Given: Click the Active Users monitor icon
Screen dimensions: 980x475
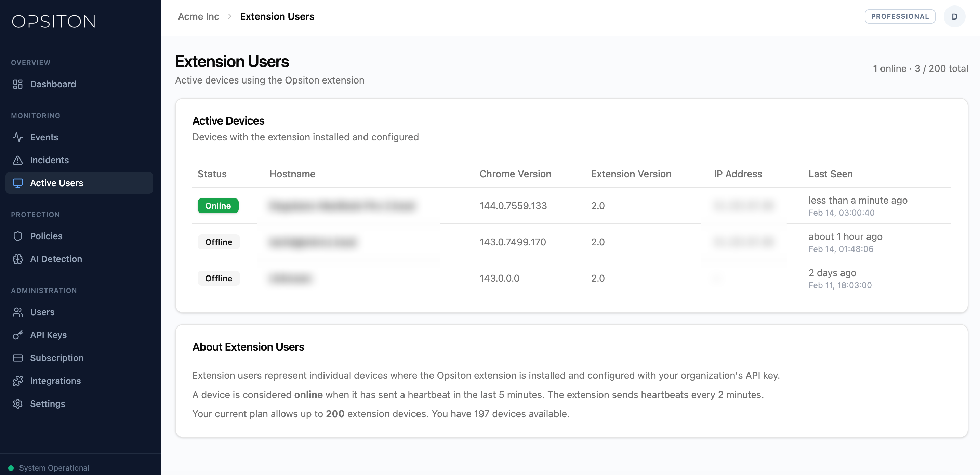Looking at the screenshot, I should [18, 183].
